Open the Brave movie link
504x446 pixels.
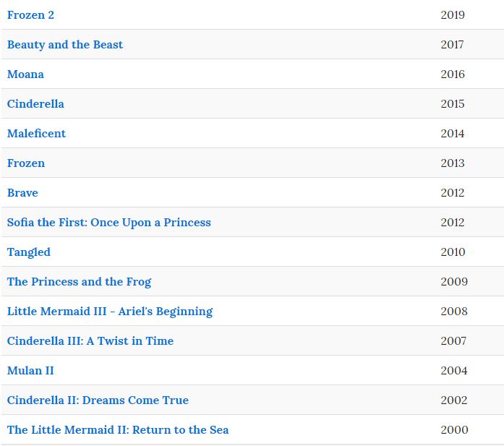22,193
